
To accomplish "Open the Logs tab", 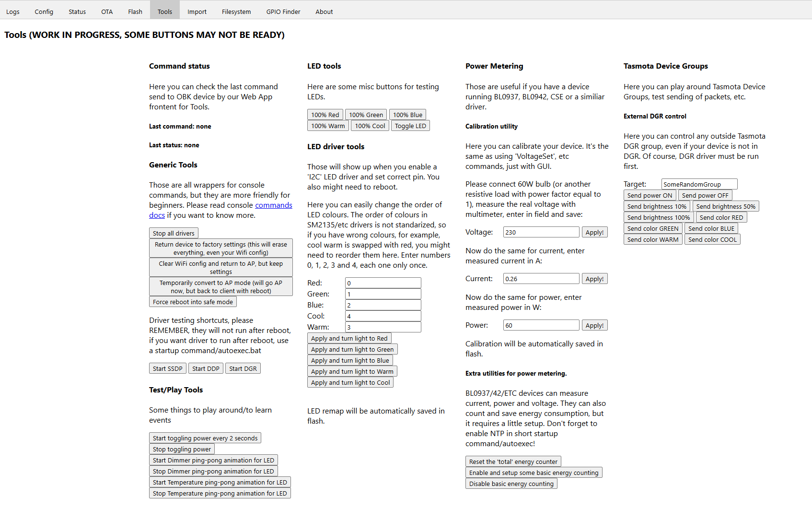I will pos(13,12).
